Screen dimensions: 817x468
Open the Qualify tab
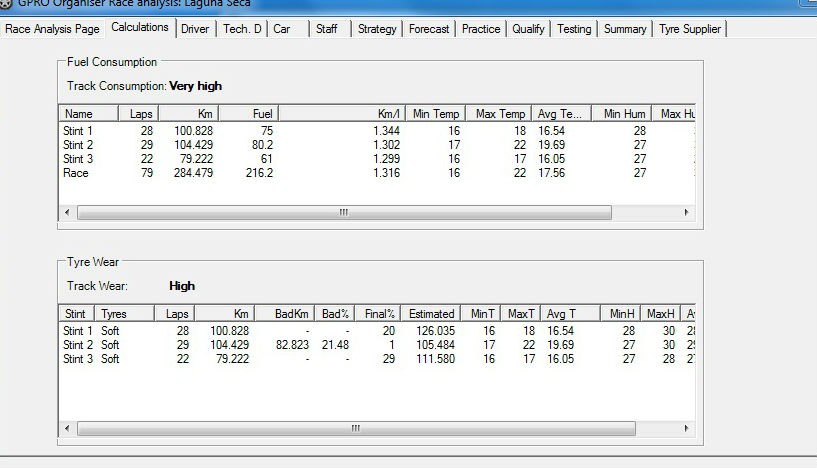point(528,29)
